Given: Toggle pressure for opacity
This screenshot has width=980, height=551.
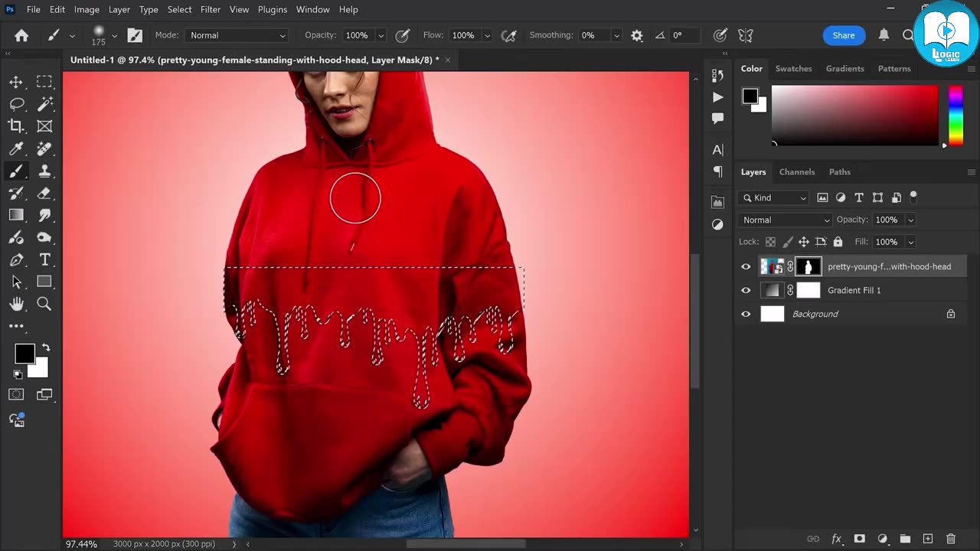Looking at the screenshot, I should pos(403,35).
